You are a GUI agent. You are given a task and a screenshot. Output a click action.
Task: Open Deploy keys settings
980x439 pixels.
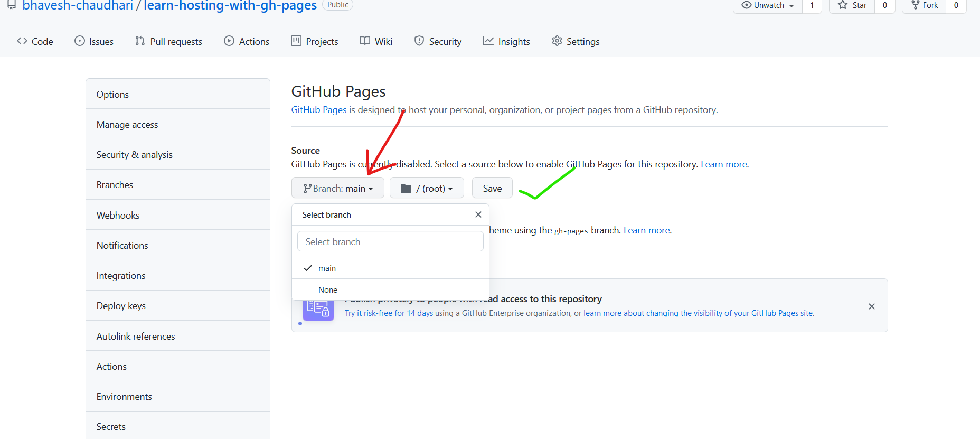[x=178, y=305]
